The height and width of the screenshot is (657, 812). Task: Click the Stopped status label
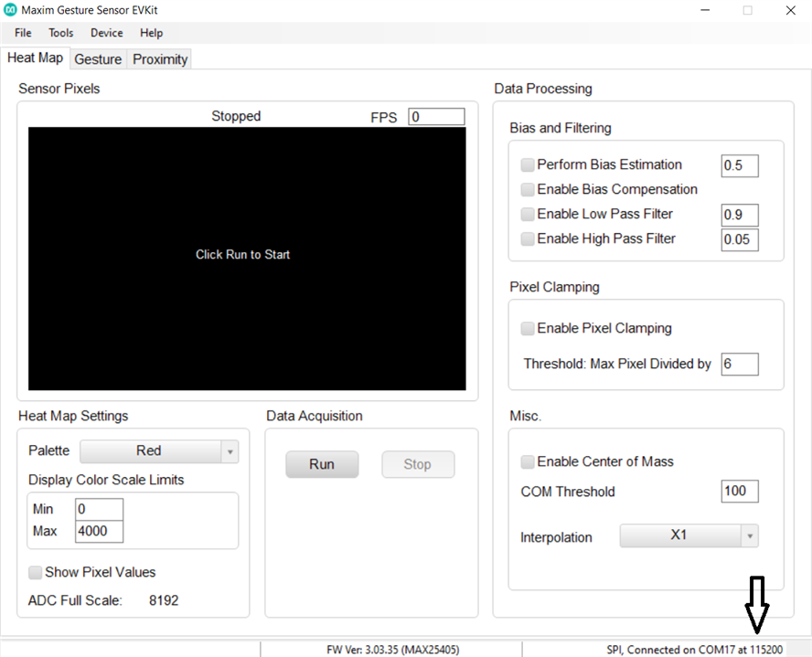(x=236, y=116)
